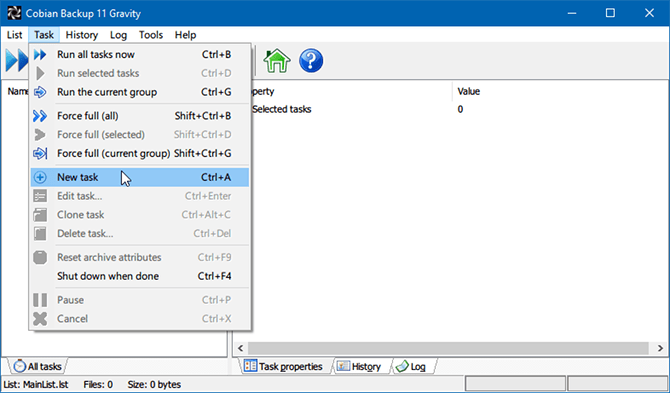
Task: Click the double-arrow run all toolbar icon
Action: coord(16,61)
